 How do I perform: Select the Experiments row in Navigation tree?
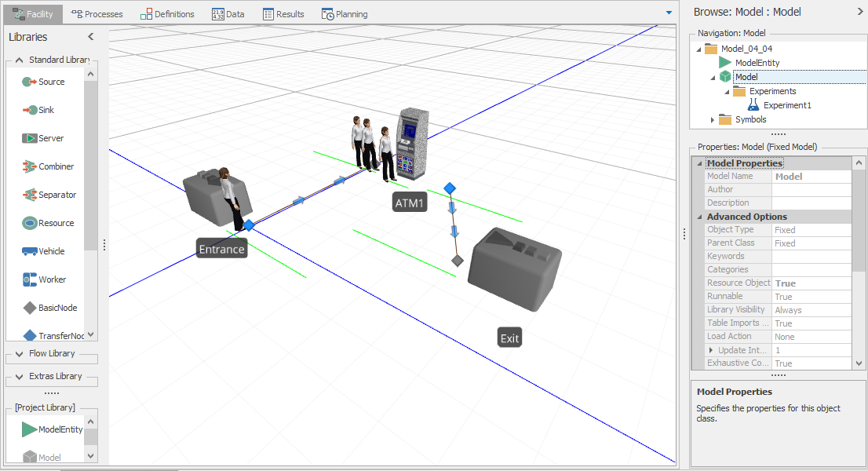772,91
